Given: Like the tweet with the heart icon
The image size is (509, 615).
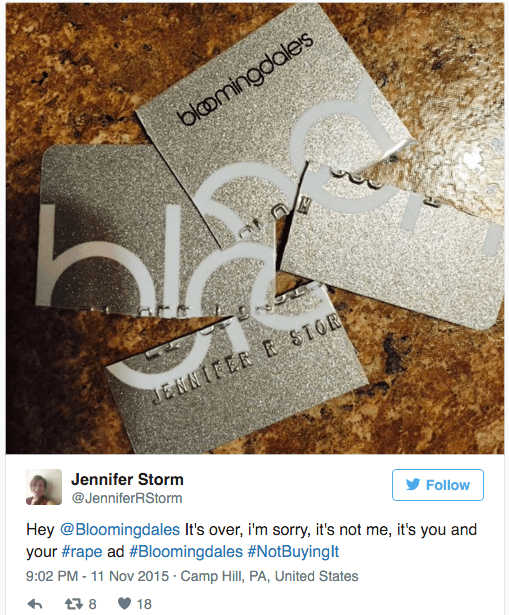Looking at the screenshot, I should tap(124, 603).
